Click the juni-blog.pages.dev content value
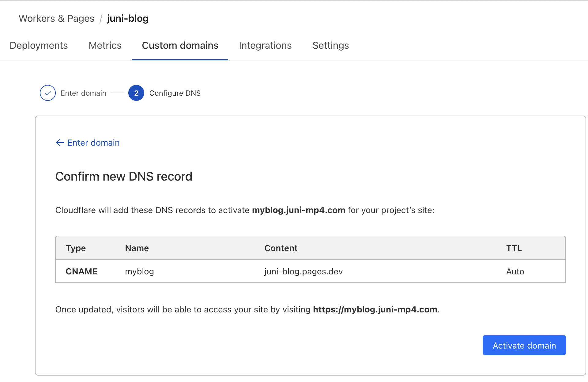 [303, 271]
